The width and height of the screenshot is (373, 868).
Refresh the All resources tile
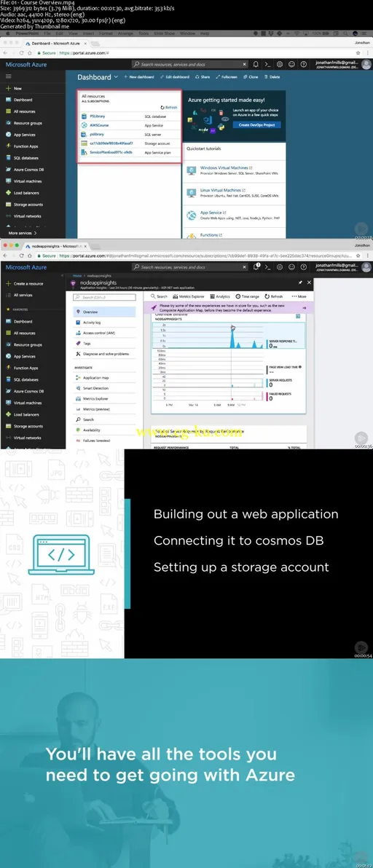[x=169, y=107]
